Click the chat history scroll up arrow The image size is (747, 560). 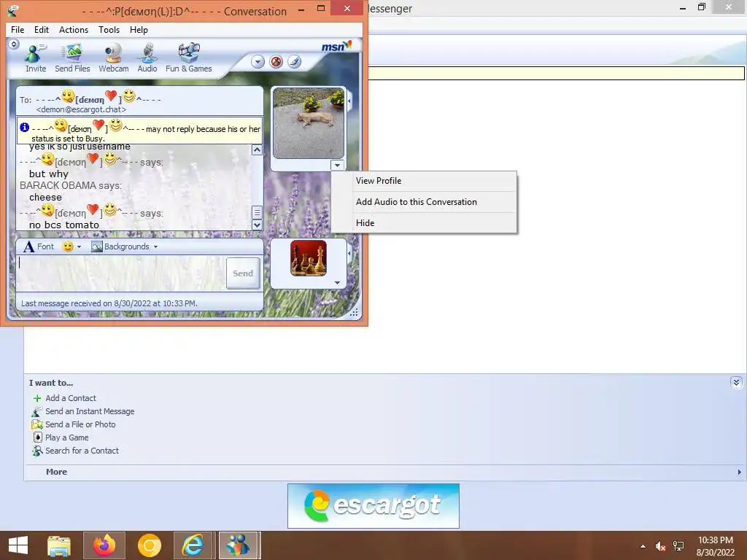(257, 150)
